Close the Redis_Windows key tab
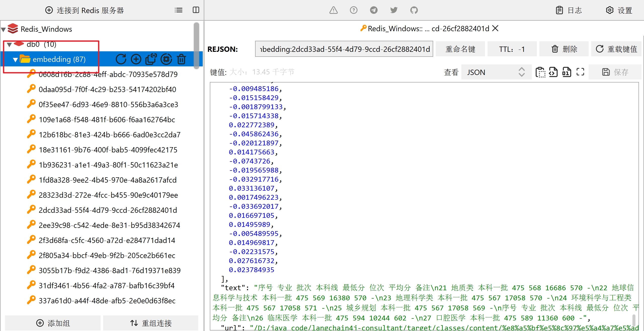Image resolution: width=644 pixels, height=331 pixels. [x=495, y=28]
